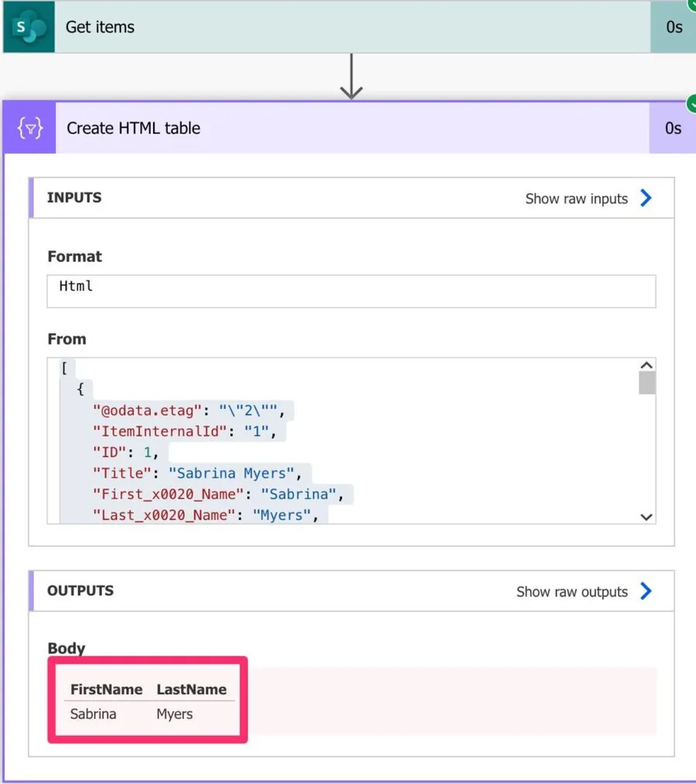Click the FirstName column header in Body
Screen dimensions: 696x784
click(x=106, y=690)
